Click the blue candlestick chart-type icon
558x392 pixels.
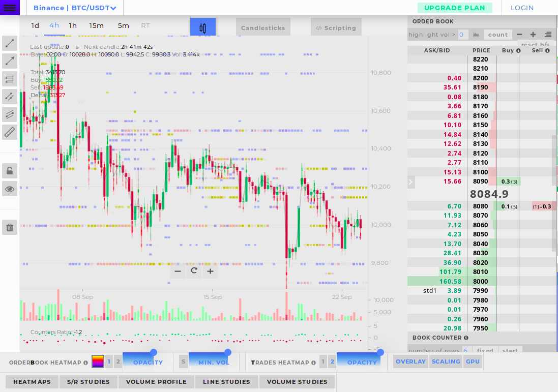click(203, 27)
